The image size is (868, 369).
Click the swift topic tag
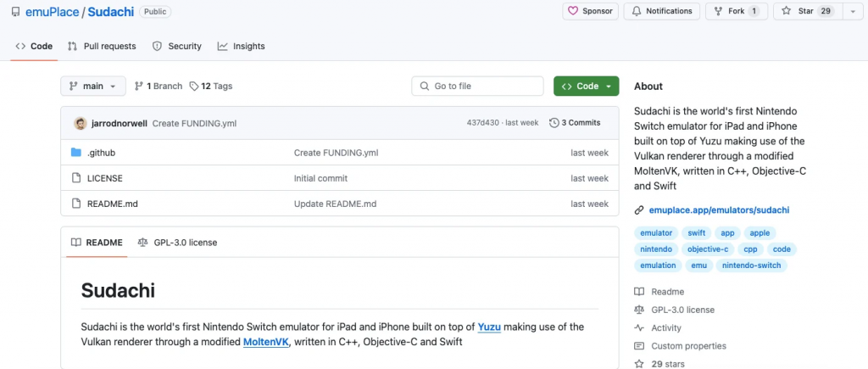click(x=697, y=233)
